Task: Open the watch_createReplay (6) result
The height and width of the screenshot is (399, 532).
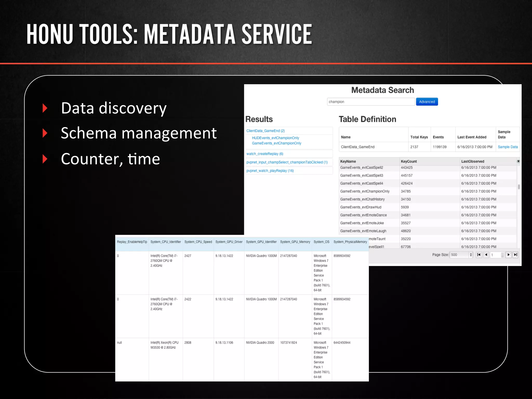Action: tap(265, 154)
